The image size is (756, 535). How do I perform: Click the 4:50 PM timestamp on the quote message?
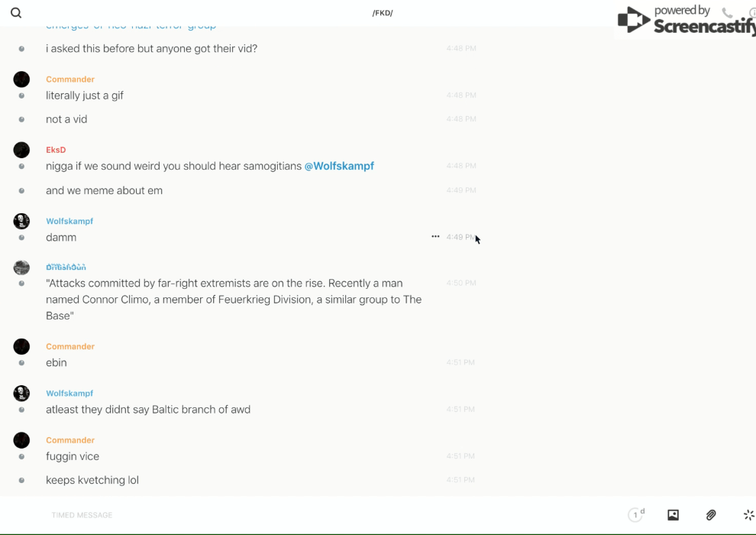pyautogui.click(x=461, y=283)
